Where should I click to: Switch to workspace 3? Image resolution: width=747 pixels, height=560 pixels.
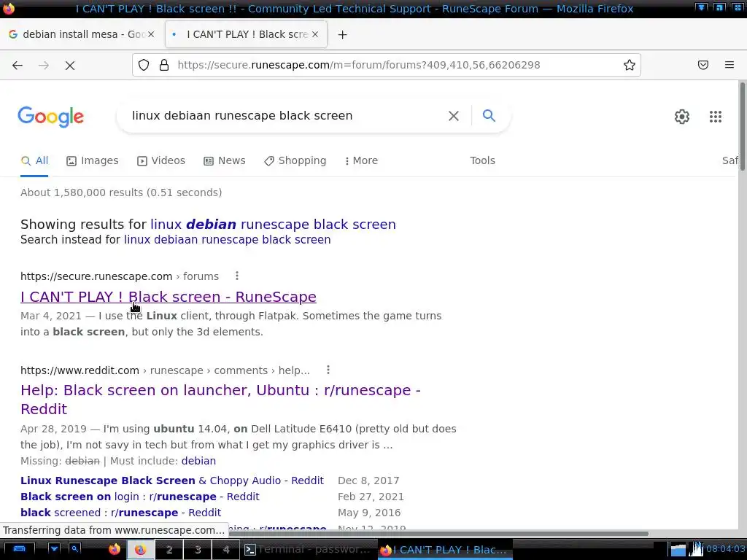click(198, 550)
